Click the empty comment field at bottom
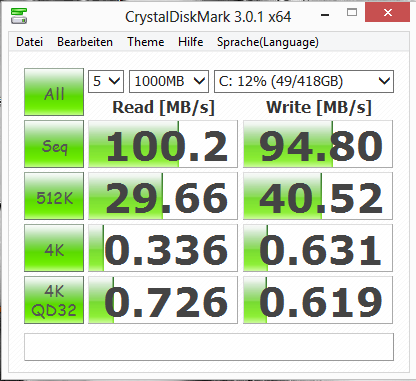 [209, 347]
